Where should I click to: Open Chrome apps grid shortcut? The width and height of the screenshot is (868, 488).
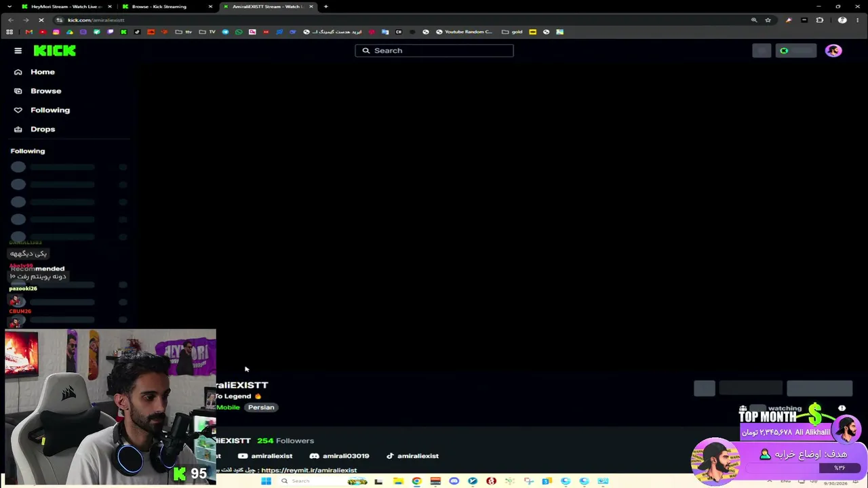click(x=9, y=32)
